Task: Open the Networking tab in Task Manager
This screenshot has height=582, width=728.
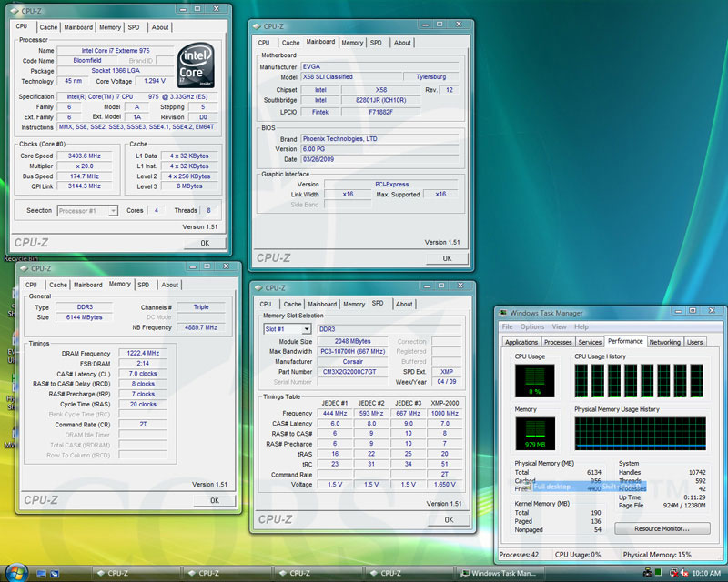Action: (664, 342)
